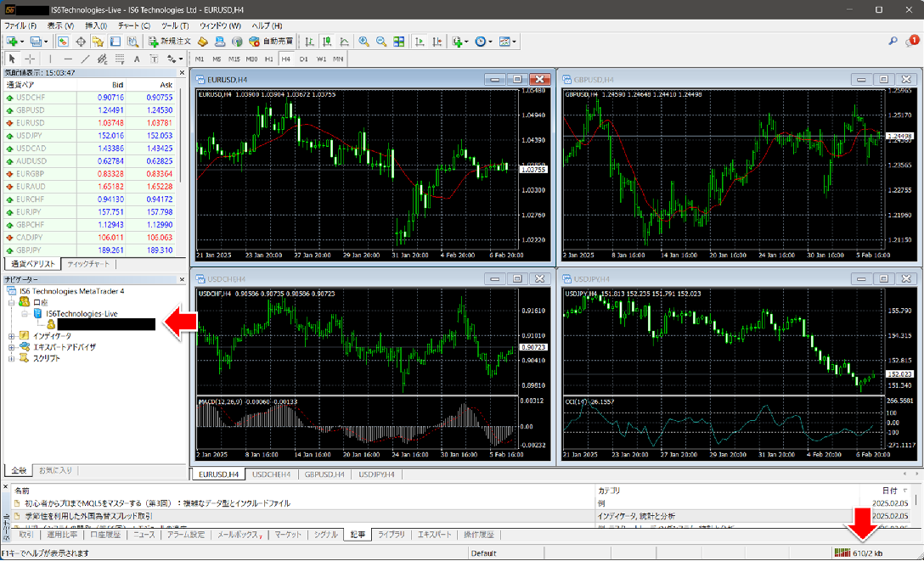Switch timeframe to D1
924x561 pixels.
click(x=303, y=59)
